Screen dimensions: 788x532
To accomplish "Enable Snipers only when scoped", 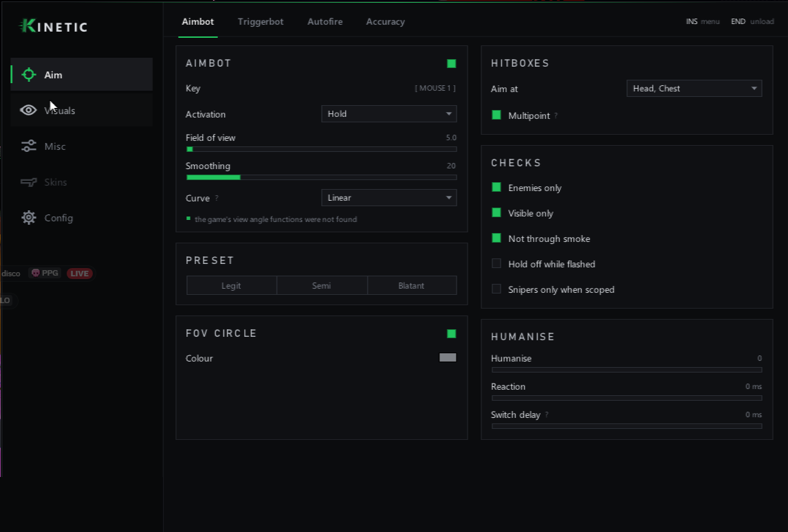I will (496, 289).
